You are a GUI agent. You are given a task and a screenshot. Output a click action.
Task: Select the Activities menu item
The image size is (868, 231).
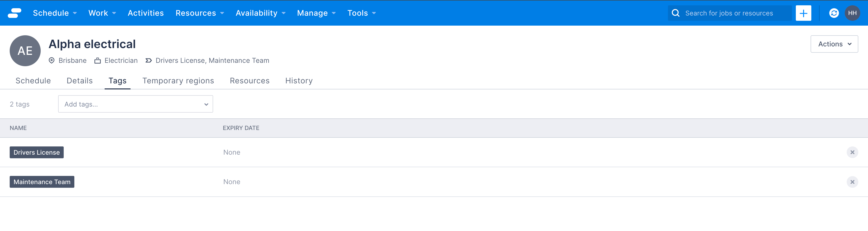(x=146, y=13)
